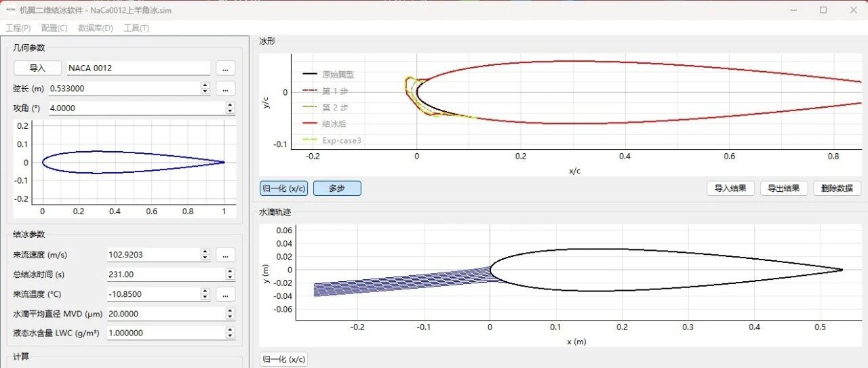
Task: Maximize the application window
Action: click(x=823, y=9)
